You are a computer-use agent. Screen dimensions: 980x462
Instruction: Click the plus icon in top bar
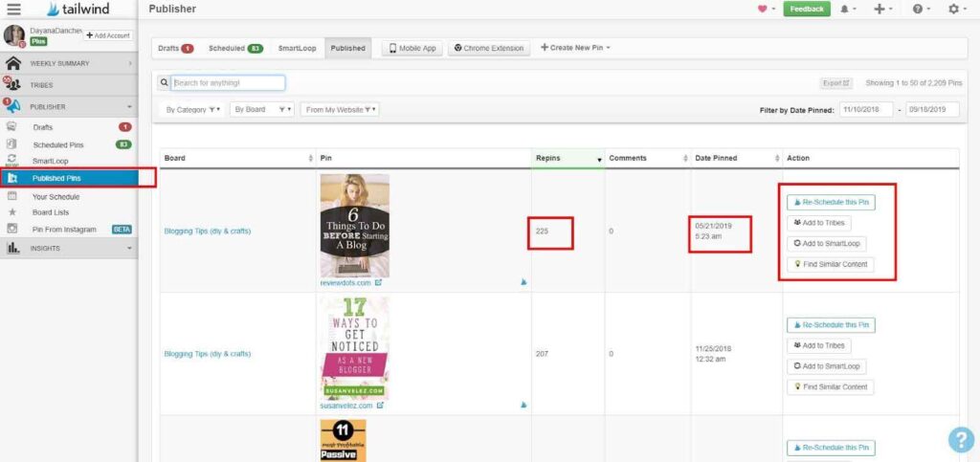pyautogui.click(x=880, y=10)
